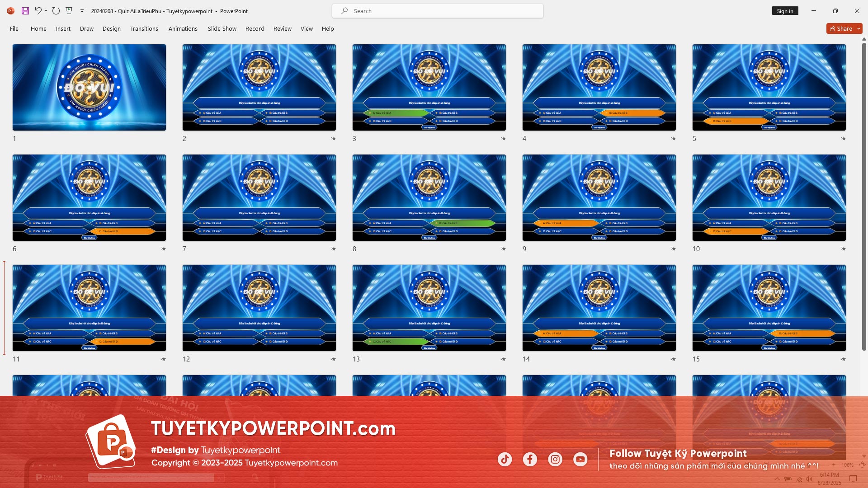Click the Undo icon
The height and width of the screenshot is (488, 868).
point(38,10)
